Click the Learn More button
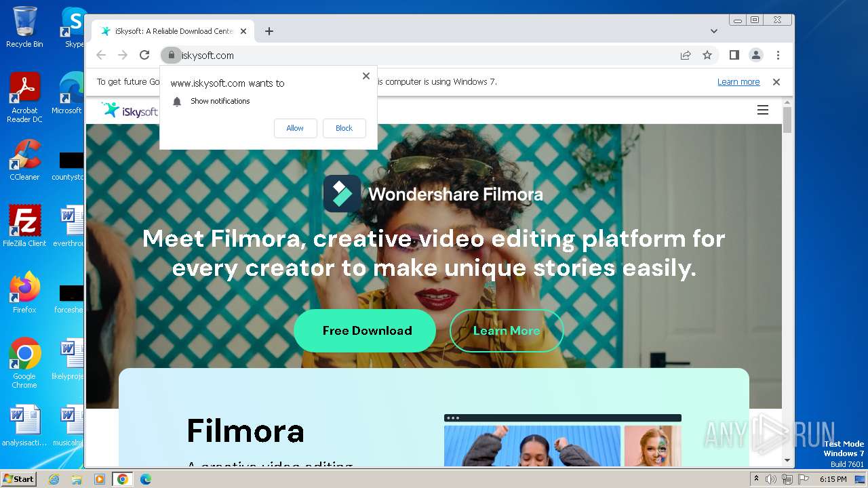Screen dimensions: 868x488 tap(507, 331)
